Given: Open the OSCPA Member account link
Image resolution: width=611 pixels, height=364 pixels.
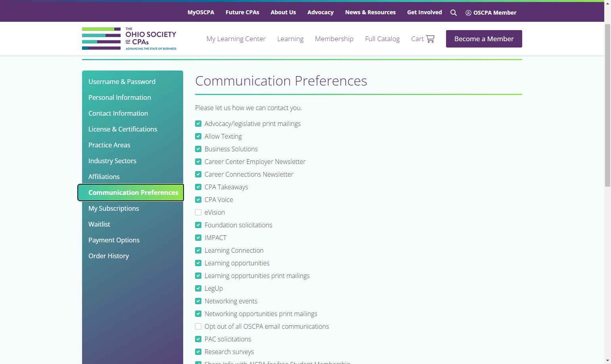Looking at the screenshot, I should point(491,13).
